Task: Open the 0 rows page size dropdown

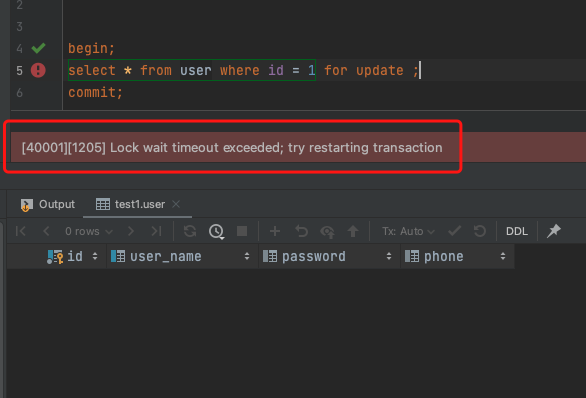Action: (89, 231)
